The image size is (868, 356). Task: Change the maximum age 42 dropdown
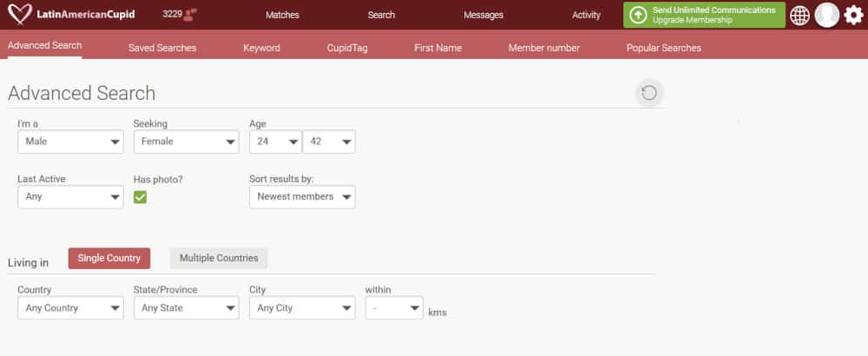tap(329, 142)
